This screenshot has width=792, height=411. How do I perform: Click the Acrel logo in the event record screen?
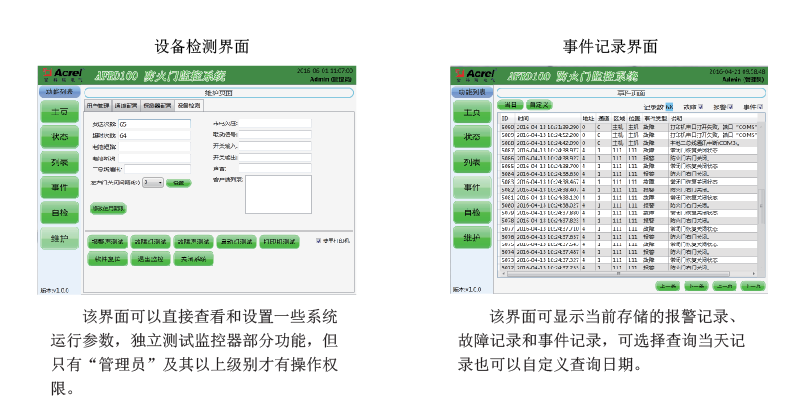(x=474, y=75)
